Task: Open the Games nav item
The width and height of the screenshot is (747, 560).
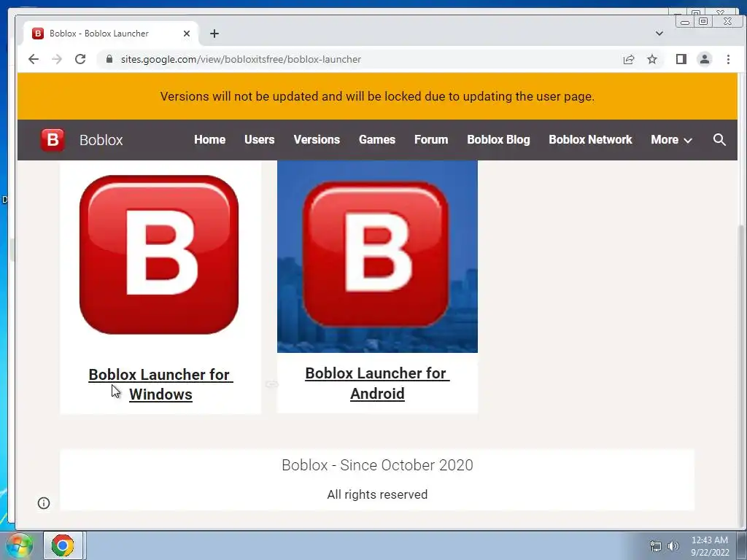Action: coord(377,139)
